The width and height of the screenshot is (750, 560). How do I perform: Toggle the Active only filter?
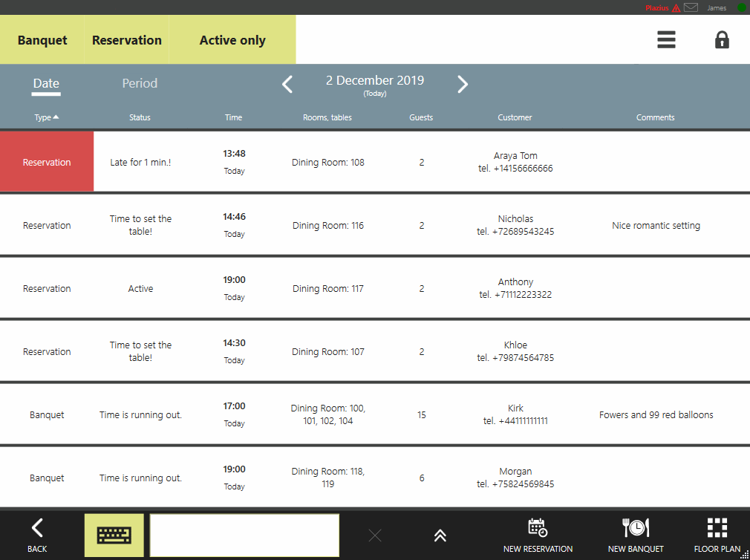[x=232, y=40]
